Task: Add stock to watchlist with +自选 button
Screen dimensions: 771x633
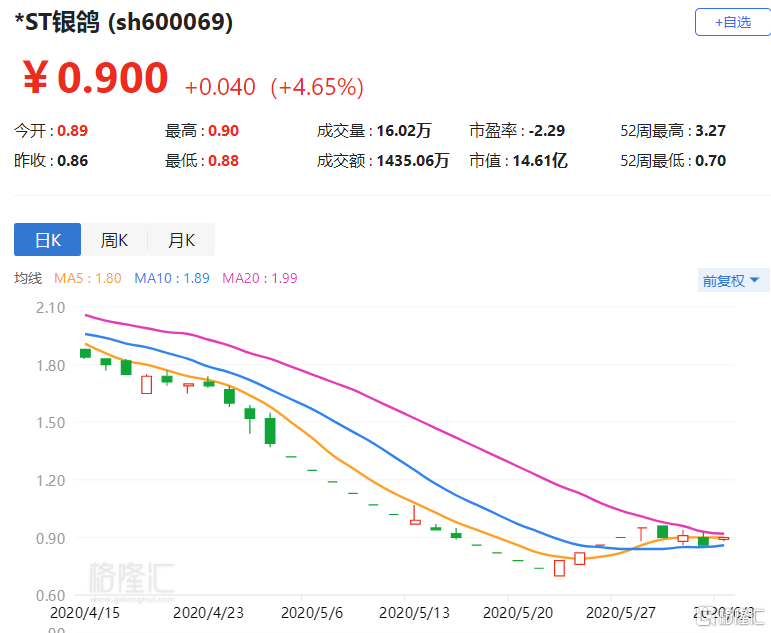Action: point(733,22)
